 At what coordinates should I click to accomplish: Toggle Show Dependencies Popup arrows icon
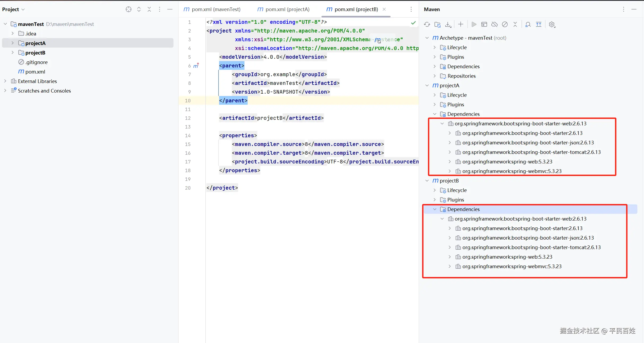click(538, 25)
